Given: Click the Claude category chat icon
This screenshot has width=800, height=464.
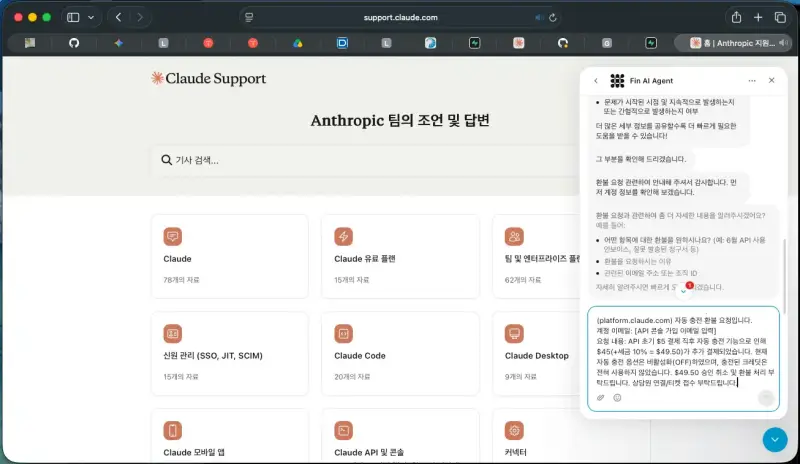Looking at the screenshot, I should click(x=172, y=236).
